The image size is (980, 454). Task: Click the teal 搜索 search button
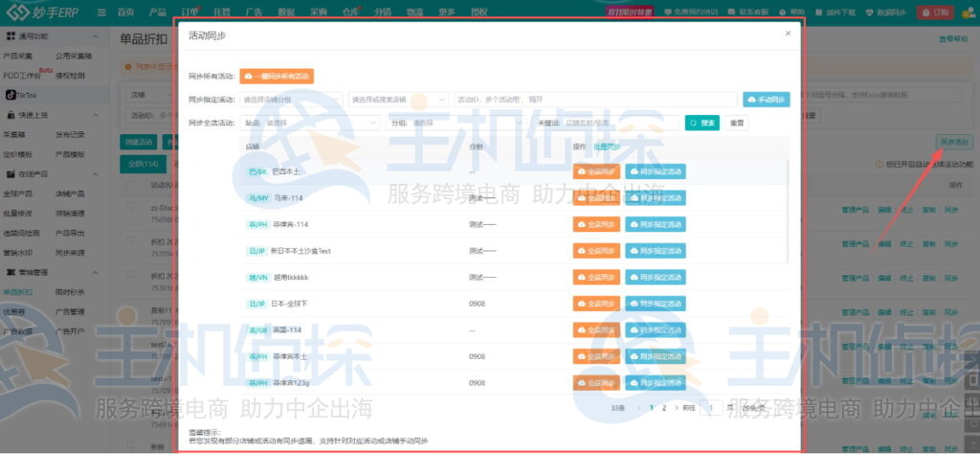pyautogui.click(x=702, y=124)
